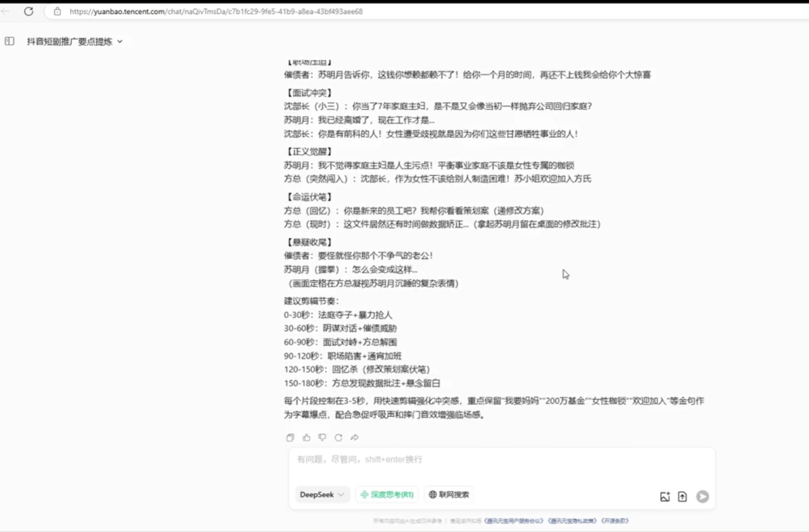Open the 开源条款 link

(615, 521)
